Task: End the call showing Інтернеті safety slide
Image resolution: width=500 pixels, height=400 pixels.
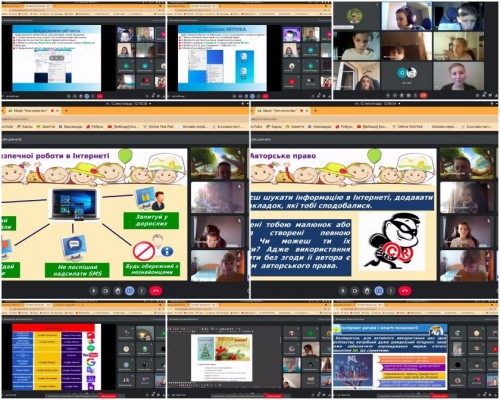Action: [155, 291]
